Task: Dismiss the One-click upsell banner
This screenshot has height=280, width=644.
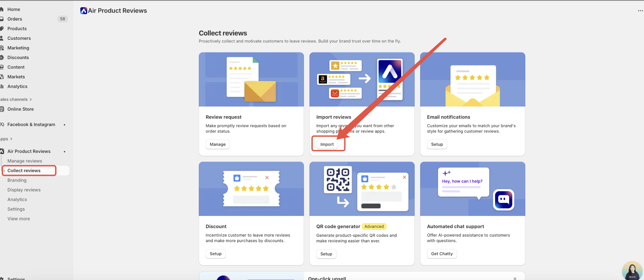Action: pyautogui.click(x=515, y=278)
